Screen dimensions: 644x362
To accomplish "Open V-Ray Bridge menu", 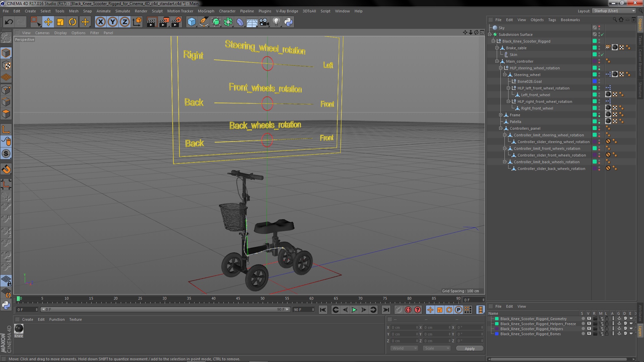I will (287, 11).
